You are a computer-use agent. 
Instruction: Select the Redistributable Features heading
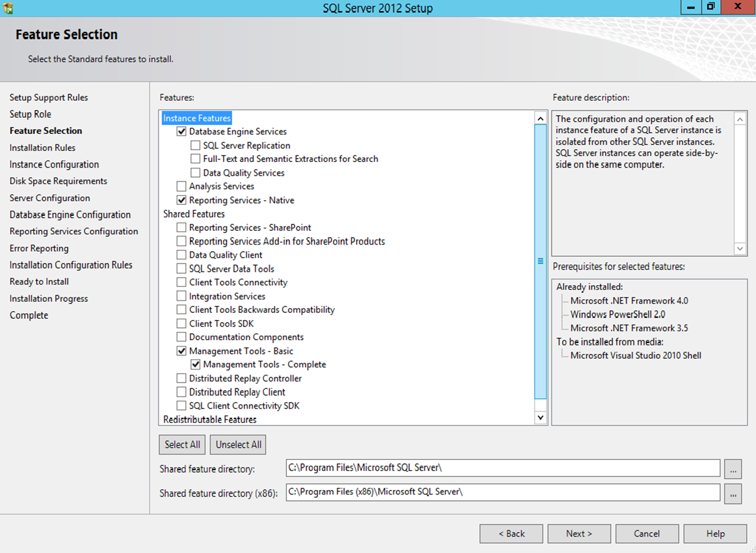(209, 420)
